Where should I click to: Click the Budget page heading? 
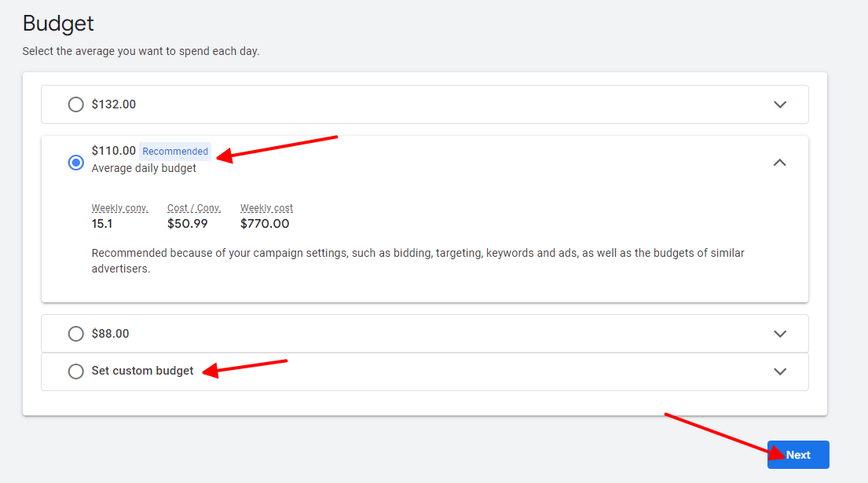click(57, 23)
